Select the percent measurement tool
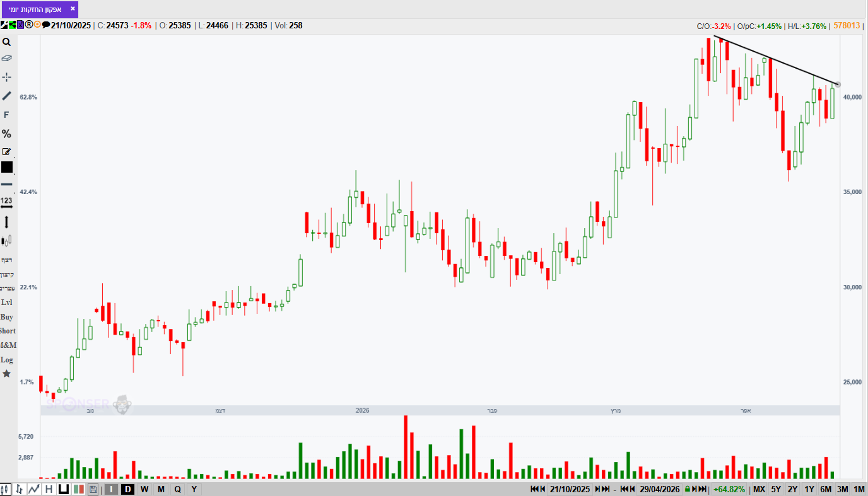Screen dimensions: 868x496 [6, 134]
